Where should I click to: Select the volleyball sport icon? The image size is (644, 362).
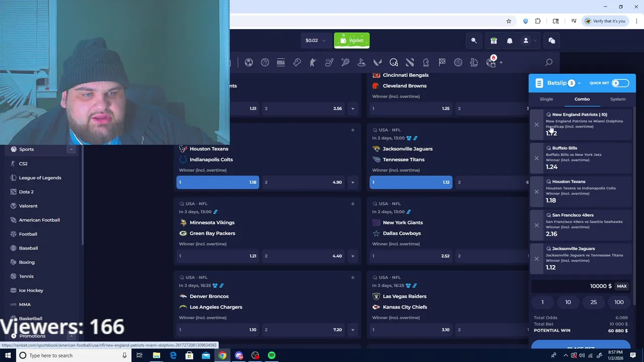click(x=458, y=62)
